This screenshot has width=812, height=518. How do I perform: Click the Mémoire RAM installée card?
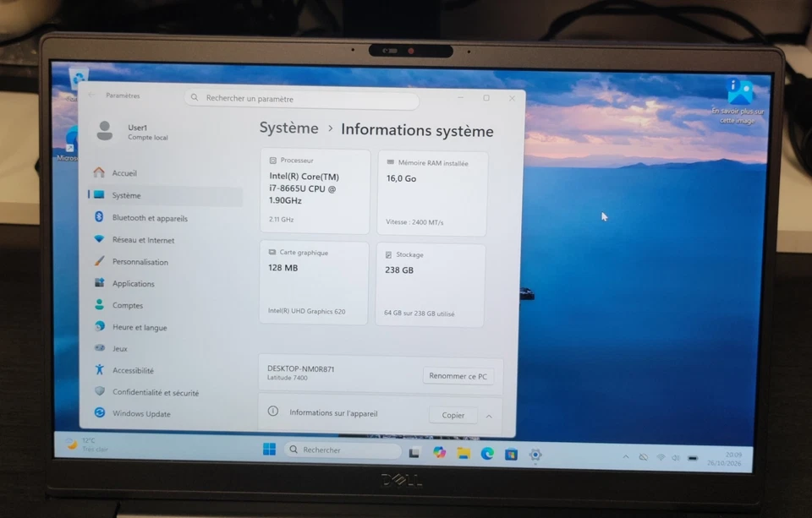coord(432,194)
